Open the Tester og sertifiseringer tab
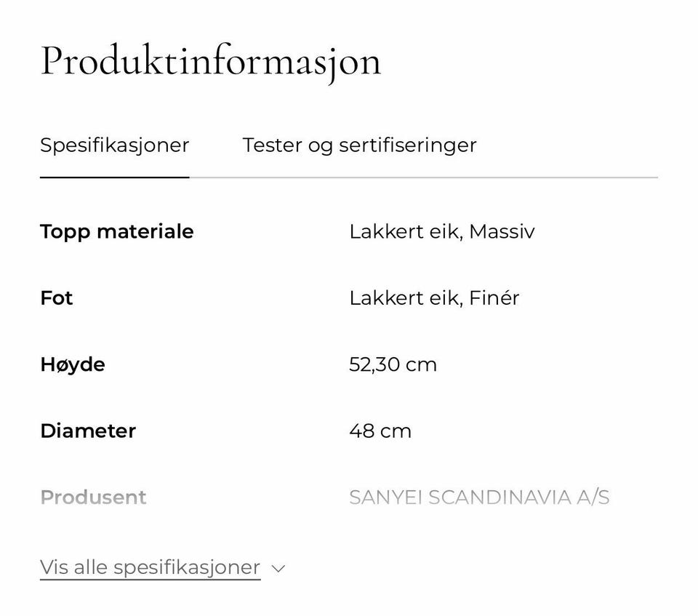698x616 pixels. (x=359, y=145)
